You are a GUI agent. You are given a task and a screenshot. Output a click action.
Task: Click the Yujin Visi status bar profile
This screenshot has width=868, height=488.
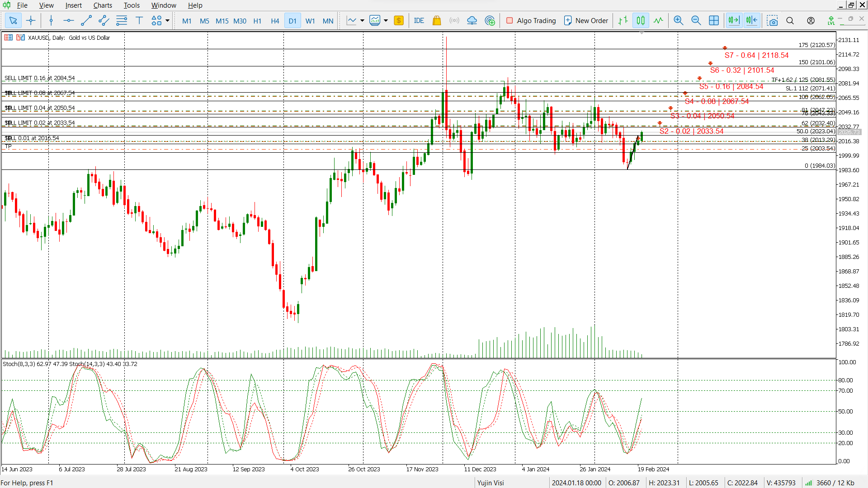pos(491,483)
